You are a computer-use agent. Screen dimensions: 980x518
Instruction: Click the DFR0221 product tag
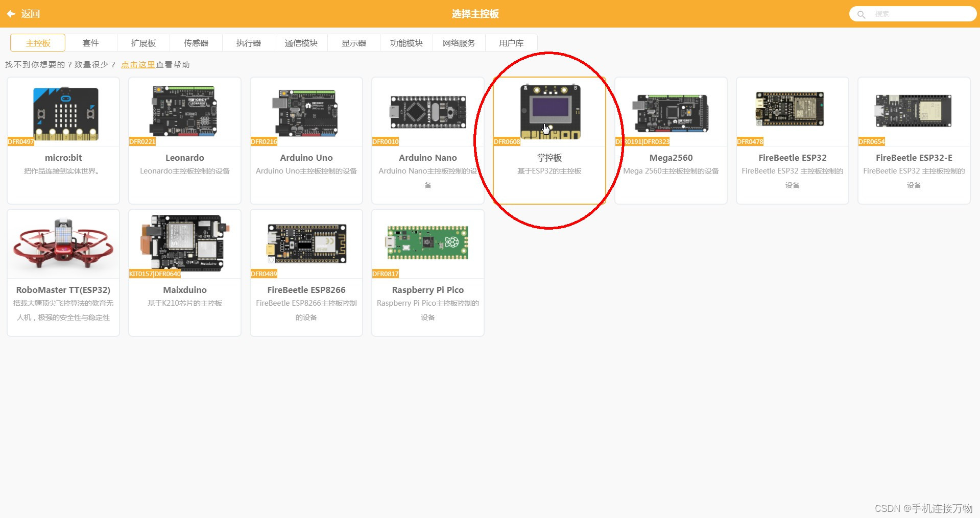pyautogui.click(x=142, y=142)
